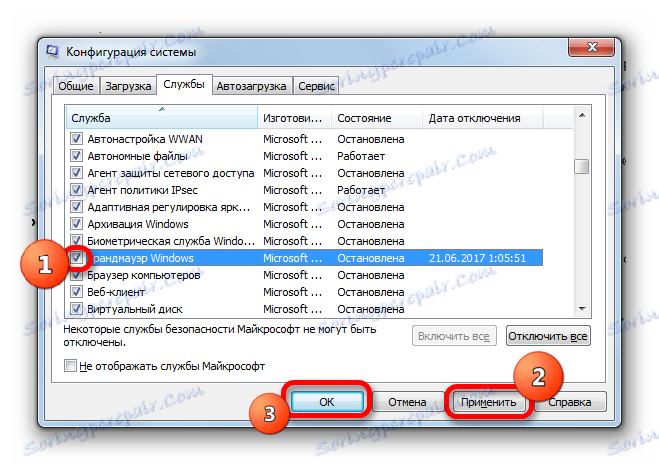The image size is (659, 465).
Task: Click the services list scroll down arrow
Action: click(x=582, y=309)
